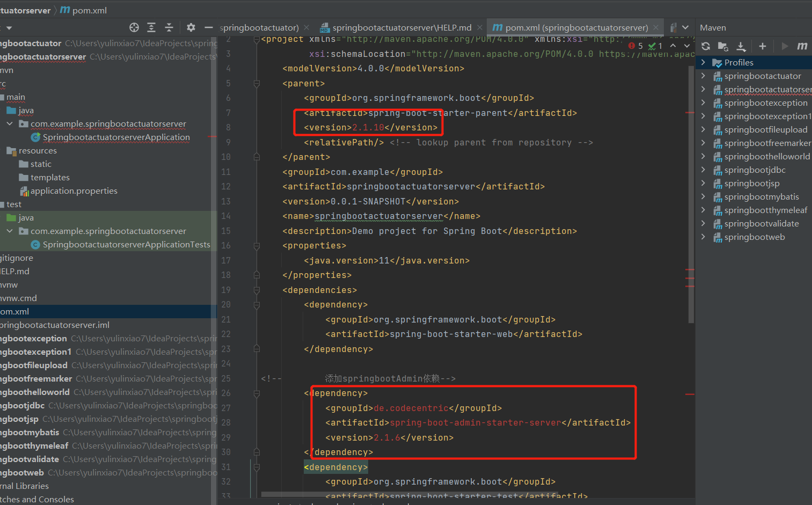
Task: Expand springbootweb Maven project node
Action: (703, 237)
